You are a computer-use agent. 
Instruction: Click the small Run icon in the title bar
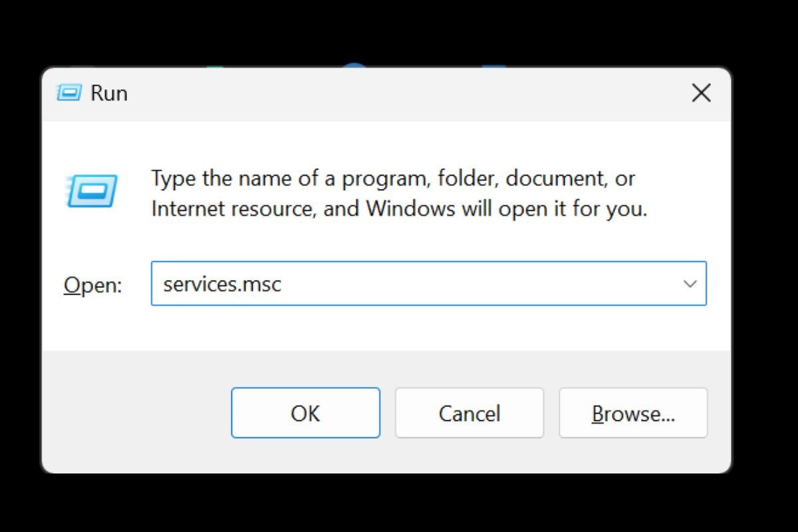pyautogui.click(x=68, y=92)
